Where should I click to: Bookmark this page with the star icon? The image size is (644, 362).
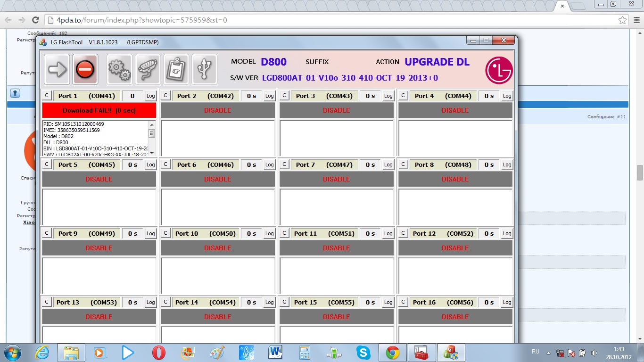622,20
